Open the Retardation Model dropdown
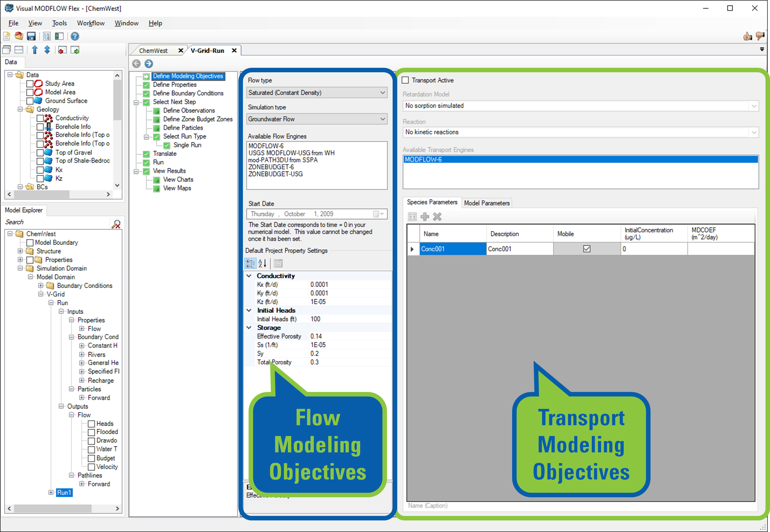The image size is (770, 532). (754, 106)
